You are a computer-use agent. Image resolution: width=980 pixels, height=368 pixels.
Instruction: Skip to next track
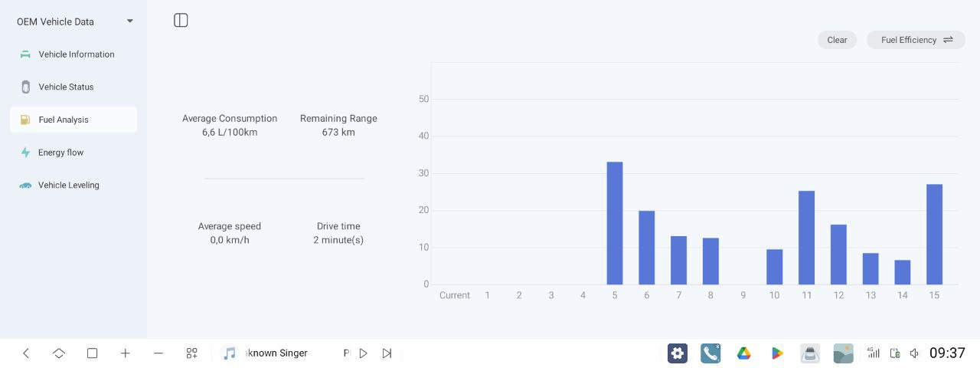pyautogui.click(x=387, y=353)
